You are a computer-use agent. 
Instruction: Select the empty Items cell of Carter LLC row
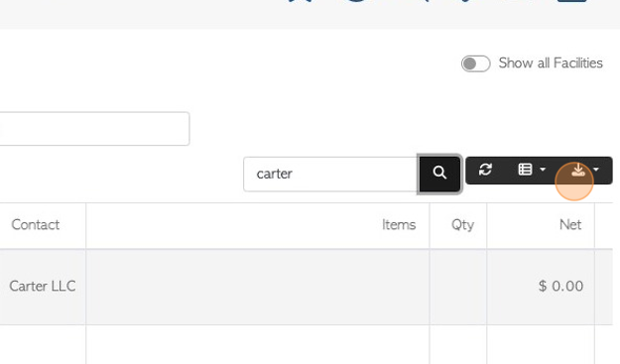pos(257,287)
